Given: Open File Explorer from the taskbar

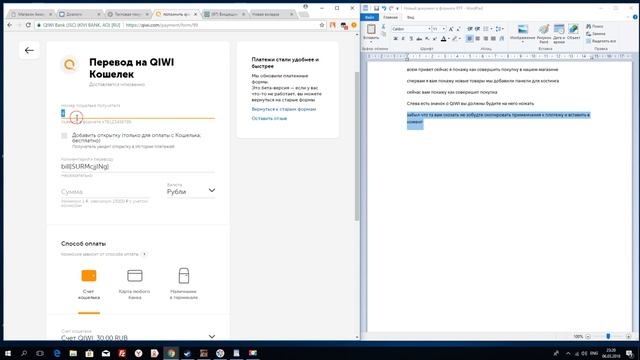Looking at the screenshot, I should pyautogui.click(x=73, y=353).
